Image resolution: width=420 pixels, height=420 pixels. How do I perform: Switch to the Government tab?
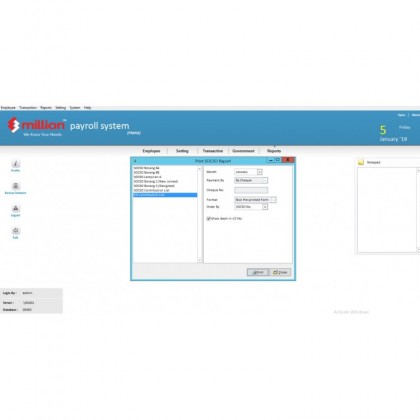coord(243,151)
